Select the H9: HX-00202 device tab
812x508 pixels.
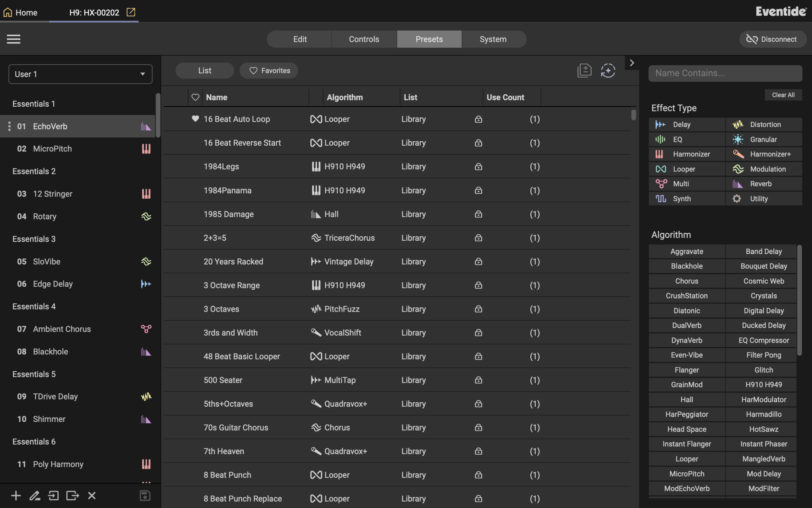[94, 12]
